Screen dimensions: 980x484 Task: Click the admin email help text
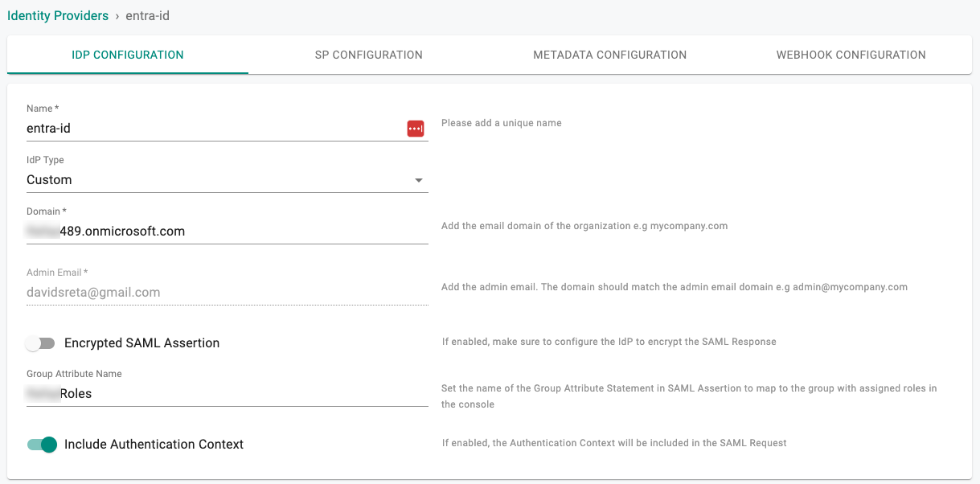pos(675,287)
